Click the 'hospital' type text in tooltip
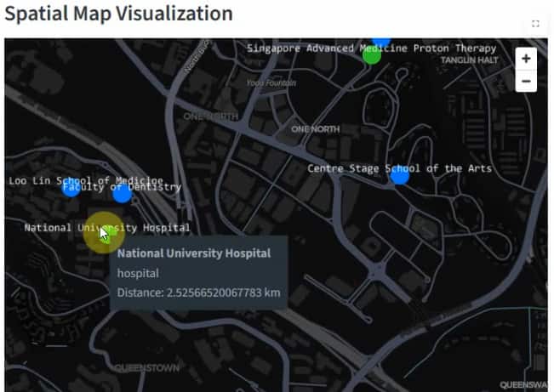This screenshot has width=554, height=392. click(138, 273)
